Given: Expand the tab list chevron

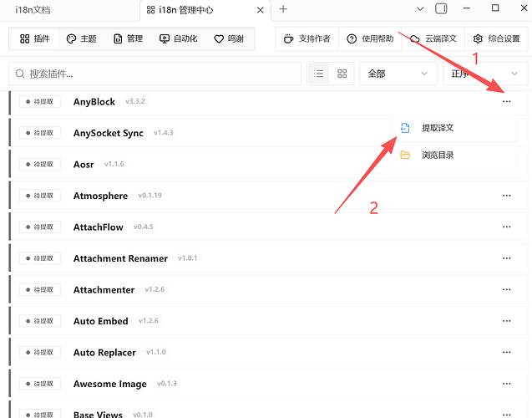Looking at the screenshot, I should [x=420, y=9].
